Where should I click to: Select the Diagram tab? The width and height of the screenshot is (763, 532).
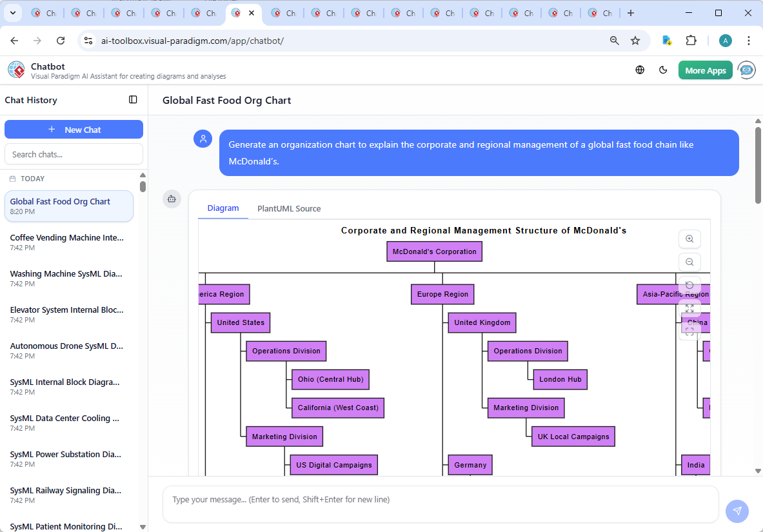pyautogui.click(x=223, y=208)
